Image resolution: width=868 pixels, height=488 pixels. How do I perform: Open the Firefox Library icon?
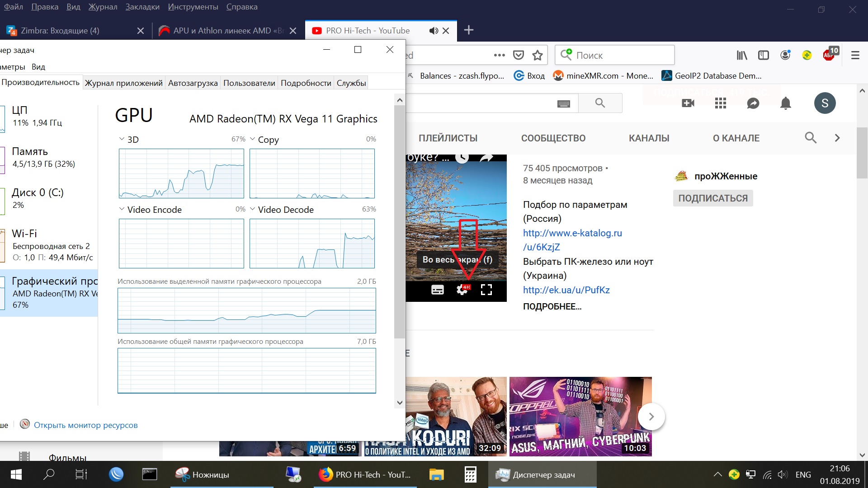pyautogui.click(x=741, y=55)
